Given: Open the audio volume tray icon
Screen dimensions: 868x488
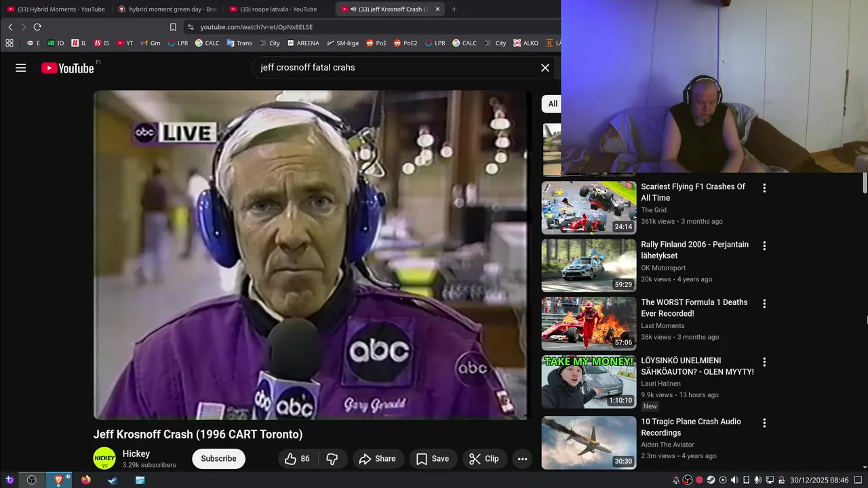Looking at the screenshot, I should [x=734, y=480].
